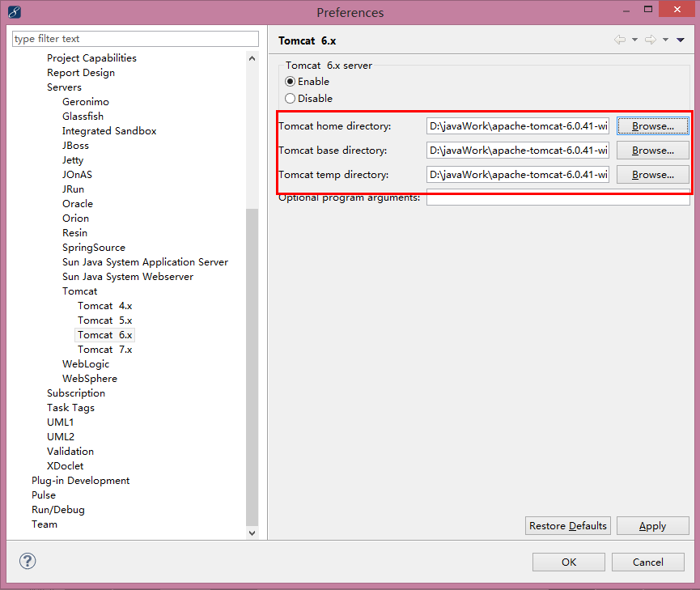Click the tree scrollbar up arrow
This screenshot has width=700, height=590.
(x=252, y=58)
